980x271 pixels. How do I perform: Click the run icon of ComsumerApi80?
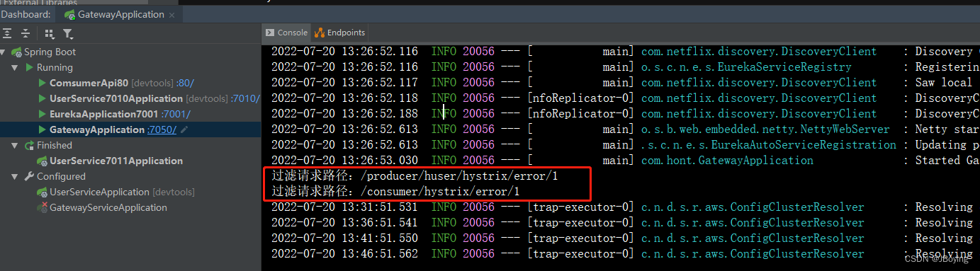[43, 83]
